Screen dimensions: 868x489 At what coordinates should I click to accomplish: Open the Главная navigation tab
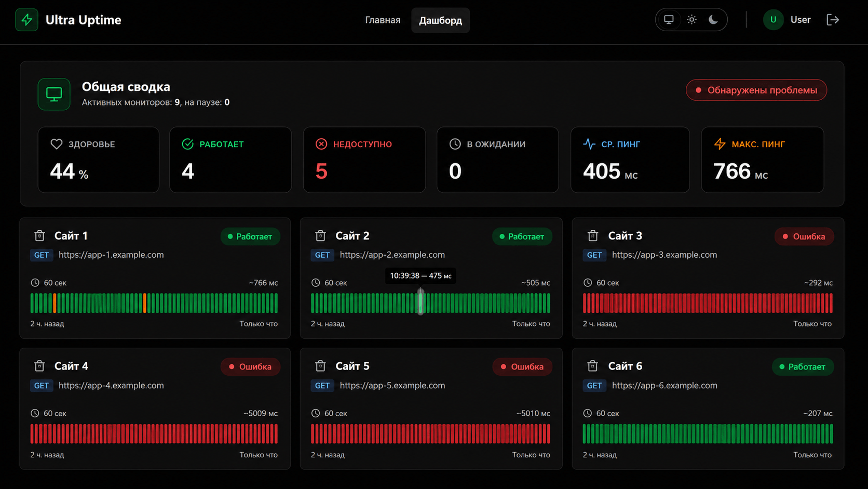click(383, 20)
